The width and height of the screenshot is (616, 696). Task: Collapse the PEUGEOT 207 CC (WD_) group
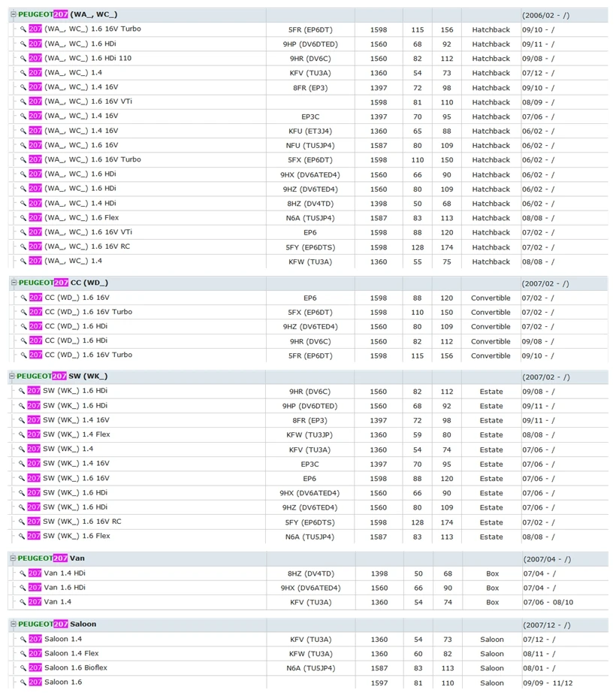click(x=14, y=283)
